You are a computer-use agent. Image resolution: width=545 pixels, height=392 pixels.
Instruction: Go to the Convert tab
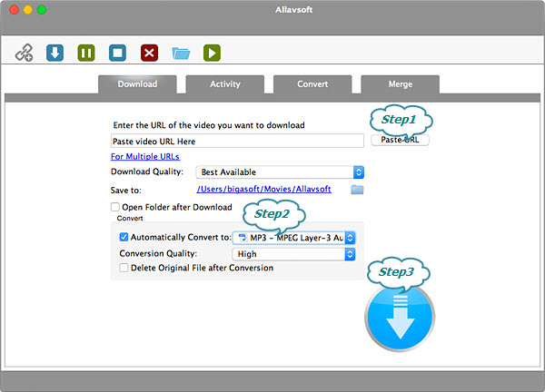coord(312,84)
